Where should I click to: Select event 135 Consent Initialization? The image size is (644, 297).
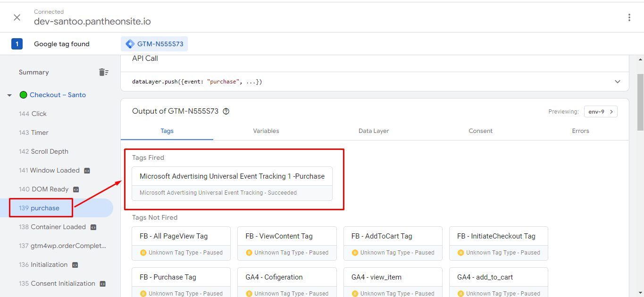pyautogui.click(x=57, y=283)
